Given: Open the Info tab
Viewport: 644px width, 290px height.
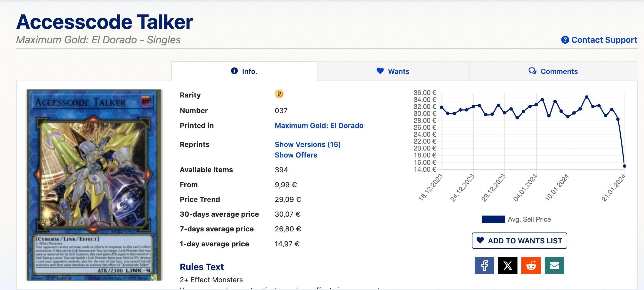Looking at the screenshot, I should [244, 71].
